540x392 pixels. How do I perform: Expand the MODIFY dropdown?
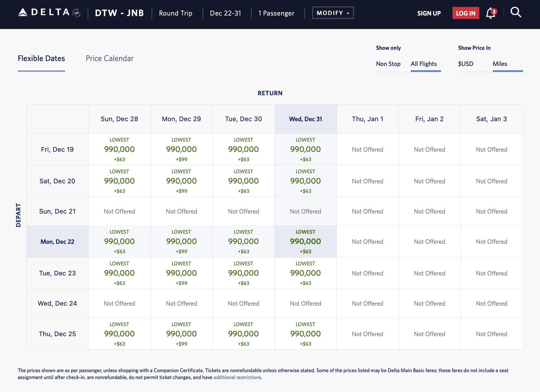click(x=333, y=13)
